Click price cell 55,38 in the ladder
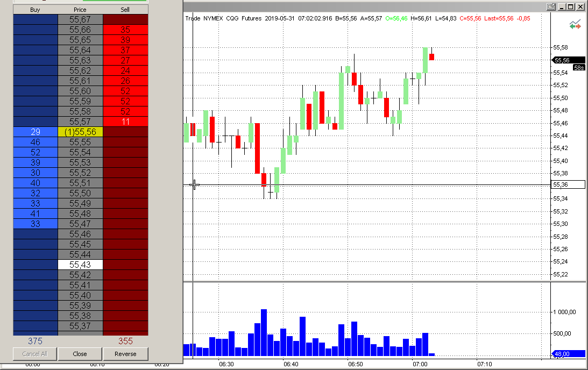 [x=80, y=316]
